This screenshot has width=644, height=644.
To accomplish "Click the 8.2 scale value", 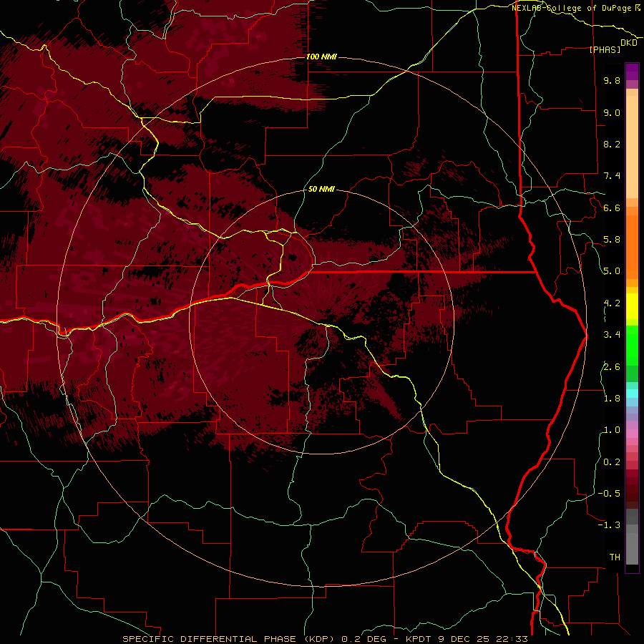I will pyautogui.click(x=612, y=144).
